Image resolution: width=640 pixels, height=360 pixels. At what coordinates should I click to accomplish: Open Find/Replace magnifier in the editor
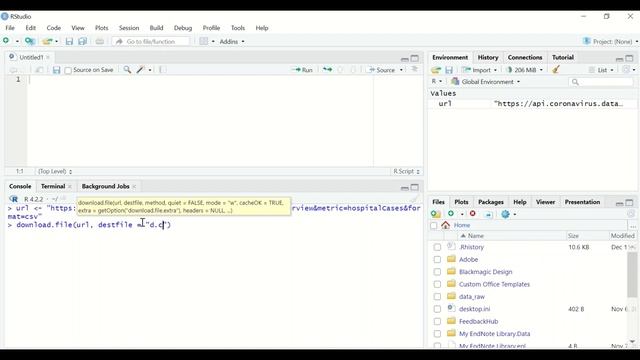coord(127,70)
